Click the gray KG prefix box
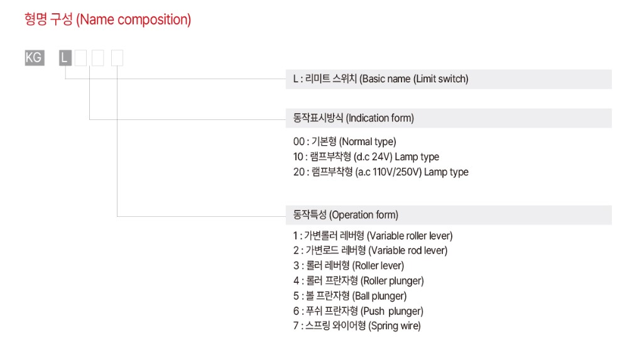Image resolution: width=644 pixels, height=350 pixels. click(x=35, y=58)
